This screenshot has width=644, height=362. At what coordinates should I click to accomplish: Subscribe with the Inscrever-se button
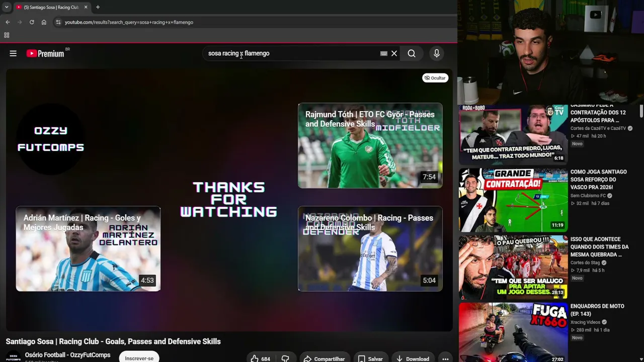coord(139,357)
